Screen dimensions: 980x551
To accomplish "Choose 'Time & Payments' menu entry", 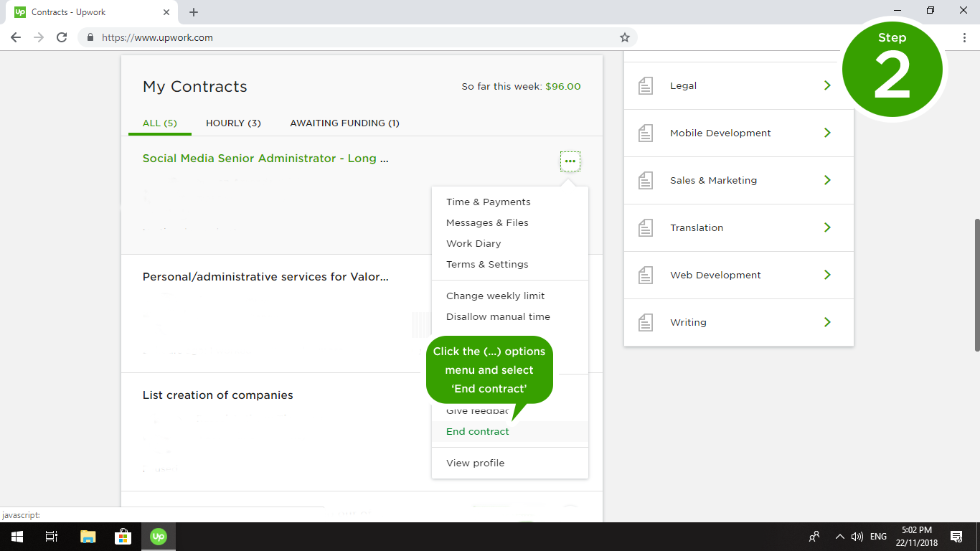I will 488,202.
